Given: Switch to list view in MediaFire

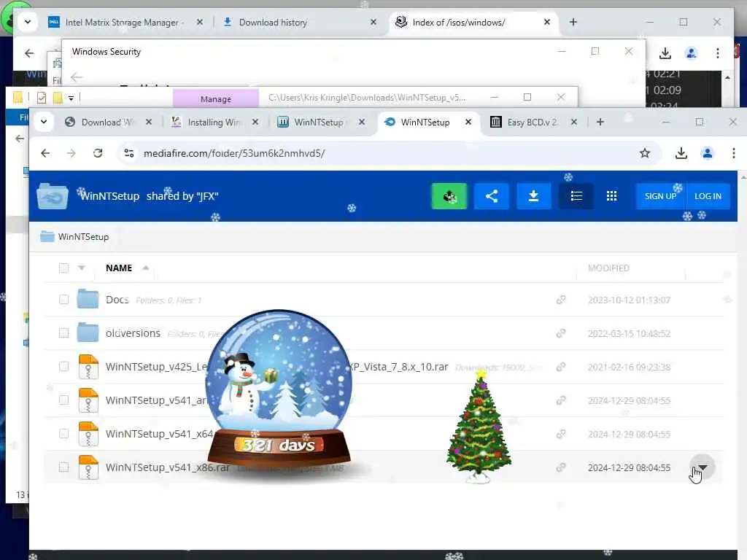Looking at the screenshot, I should 576,196.
